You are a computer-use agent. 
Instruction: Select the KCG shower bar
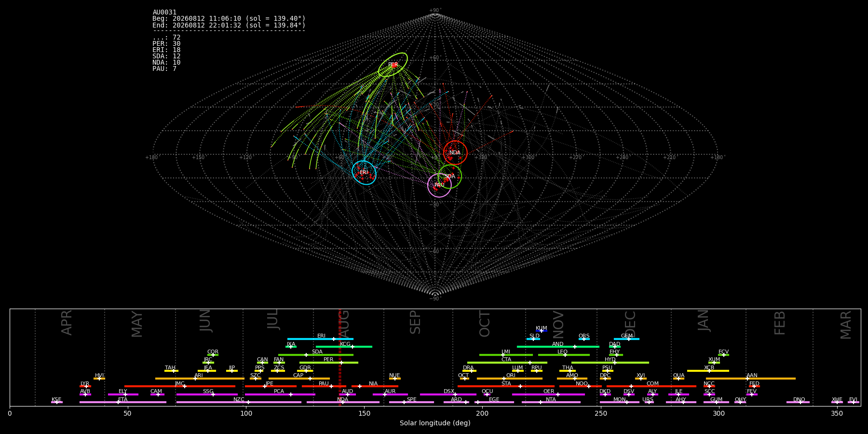344,347
